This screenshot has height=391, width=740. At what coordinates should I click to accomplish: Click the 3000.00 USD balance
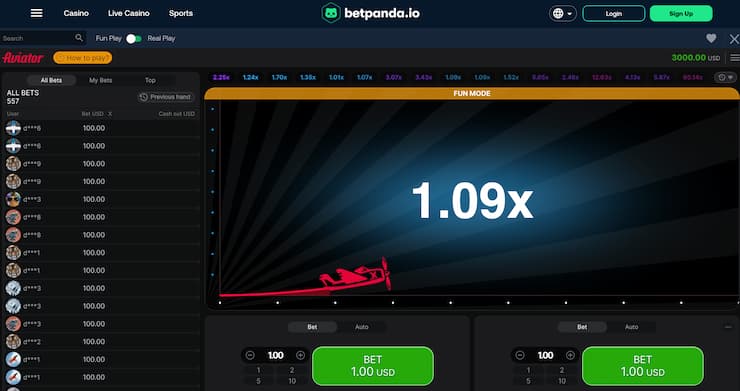click(696, 58)
